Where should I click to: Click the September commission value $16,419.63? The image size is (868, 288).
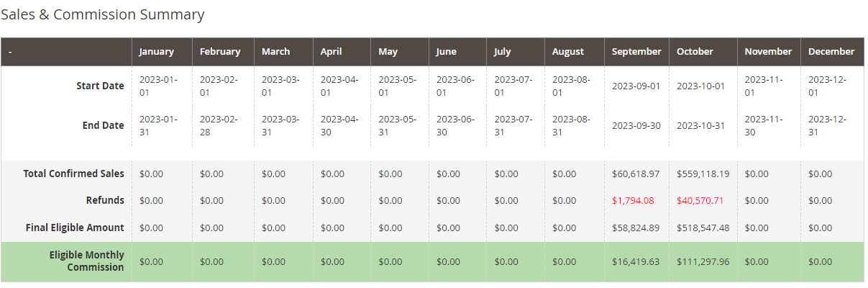[636, 261]
